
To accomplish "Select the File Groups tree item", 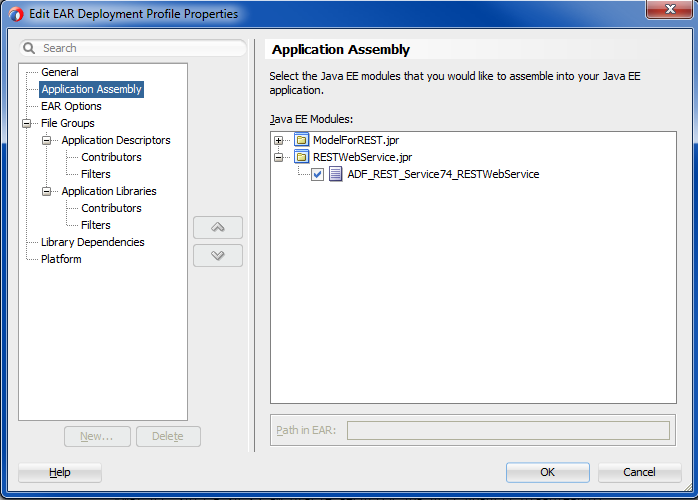I will (68, 123).
